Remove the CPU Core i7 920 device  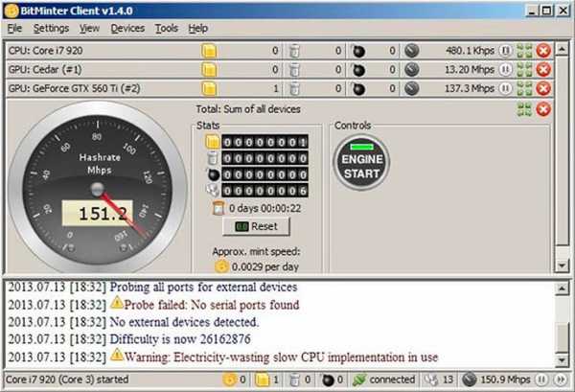coord(543,51)
